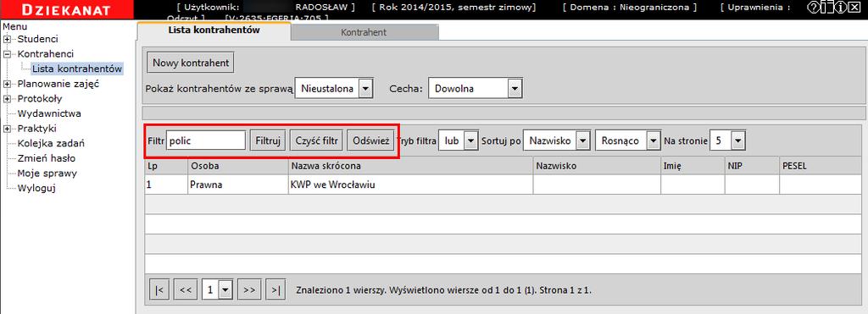Expand the Studenci tree node
Viewport: 868px width, 314px height.
tap(7, 39)
